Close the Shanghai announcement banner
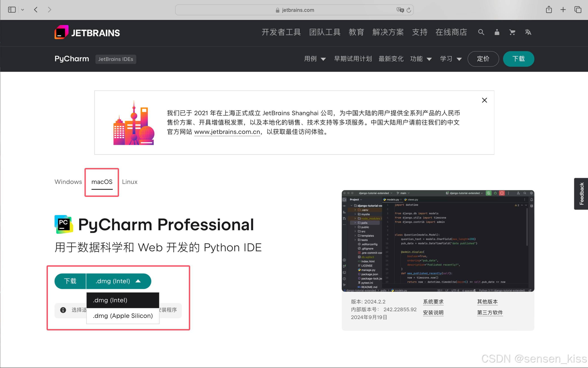588x368 pixels. pyautogui.click(x=485, y=100)
